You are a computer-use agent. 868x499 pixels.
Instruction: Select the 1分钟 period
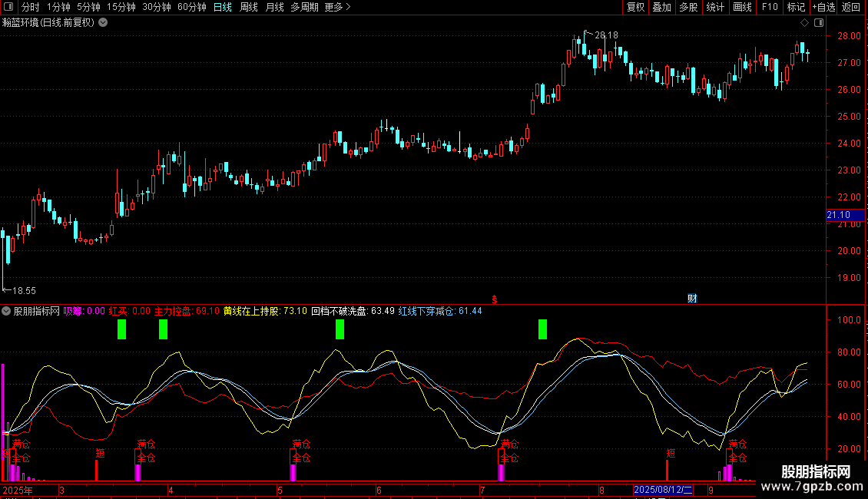coord(58,7)
